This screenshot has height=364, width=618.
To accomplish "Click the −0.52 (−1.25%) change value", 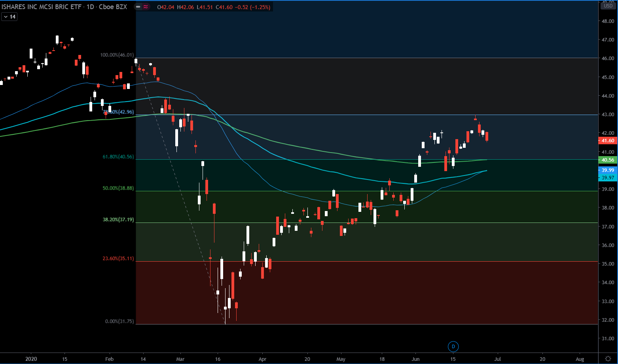I will pos(252,7).
